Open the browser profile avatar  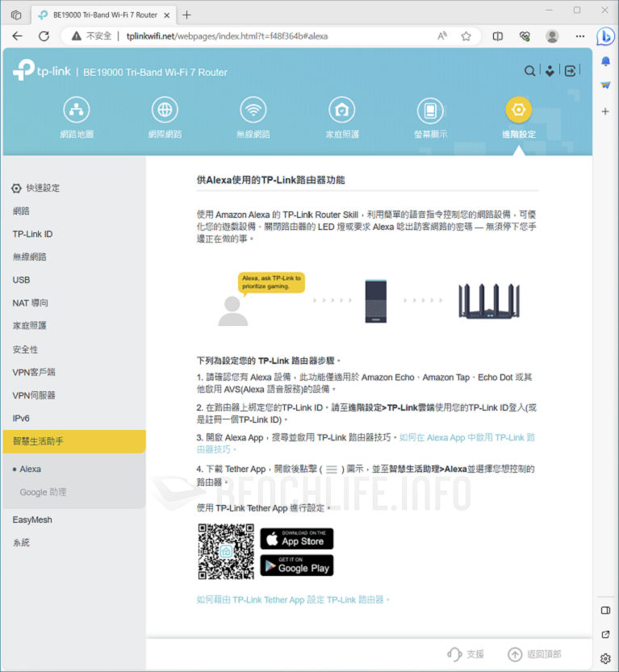552,36
